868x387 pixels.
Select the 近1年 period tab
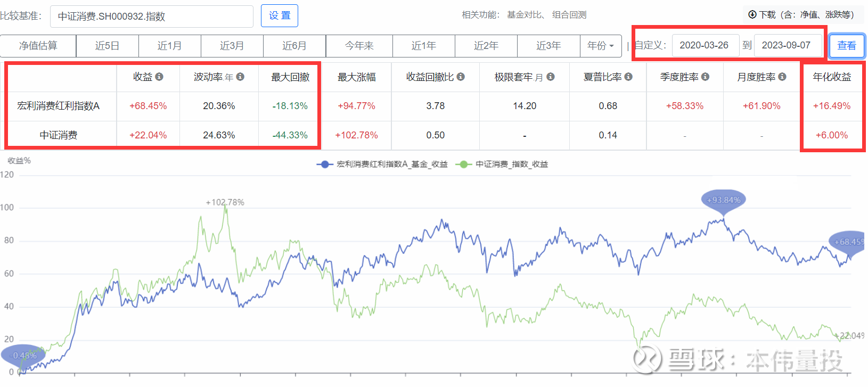point(424,46)
